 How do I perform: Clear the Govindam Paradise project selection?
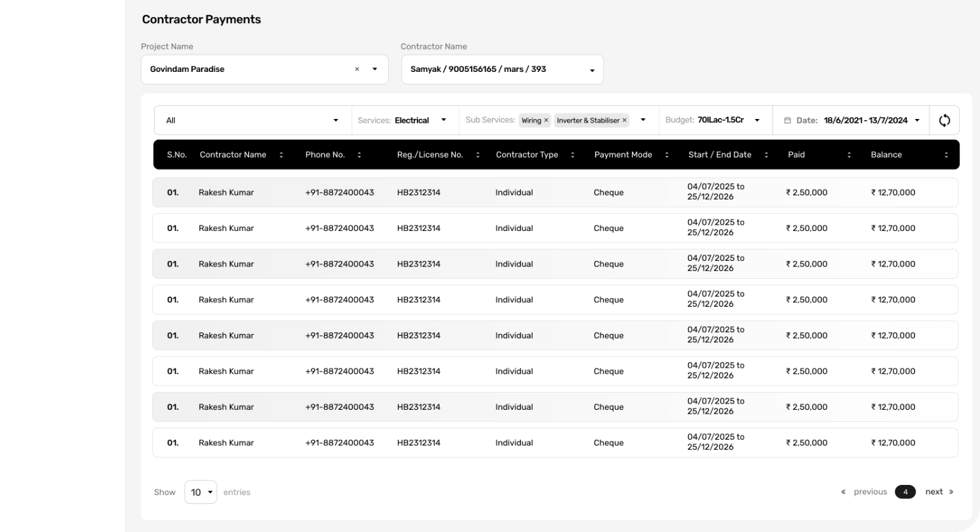point(357,69)
